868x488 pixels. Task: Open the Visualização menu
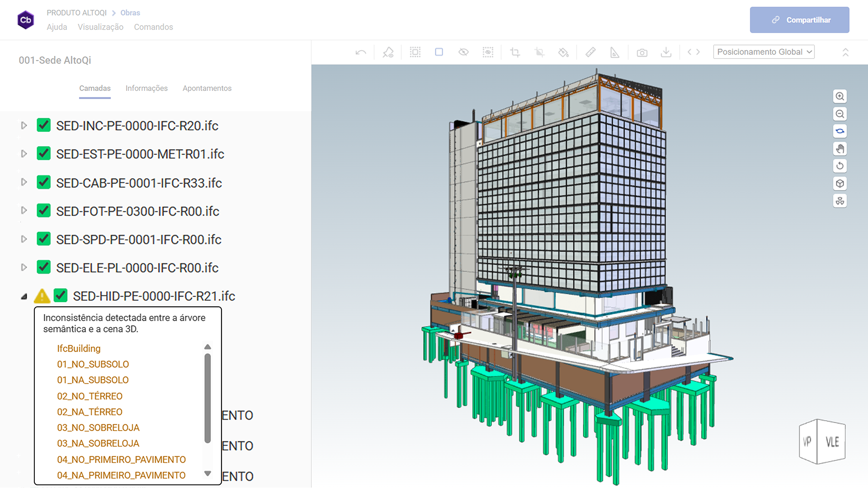(x=100, y=27)
